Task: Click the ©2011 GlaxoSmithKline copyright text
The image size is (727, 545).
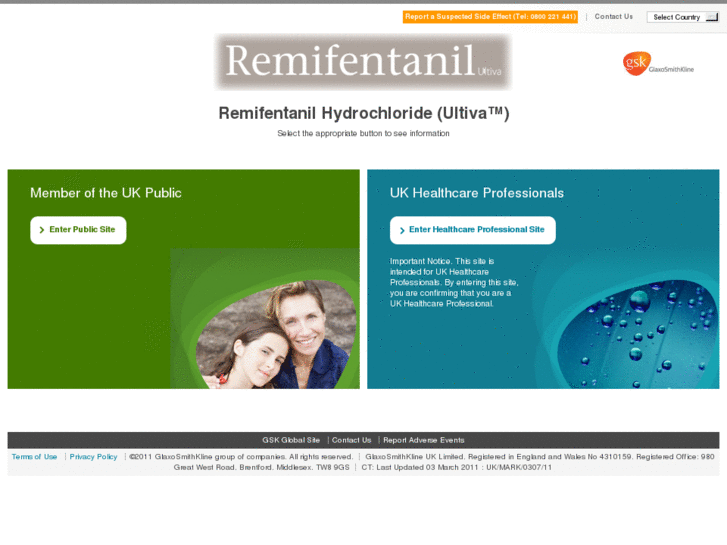Action: click(241, 457)
